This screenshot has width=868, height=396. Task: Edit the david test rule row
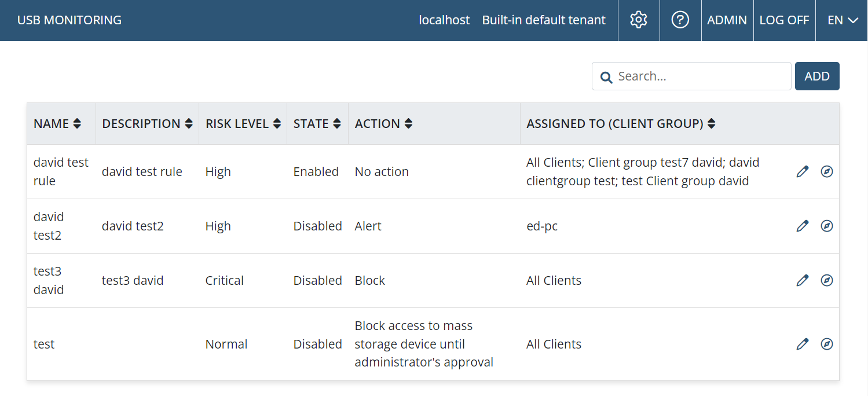(802, 172)
